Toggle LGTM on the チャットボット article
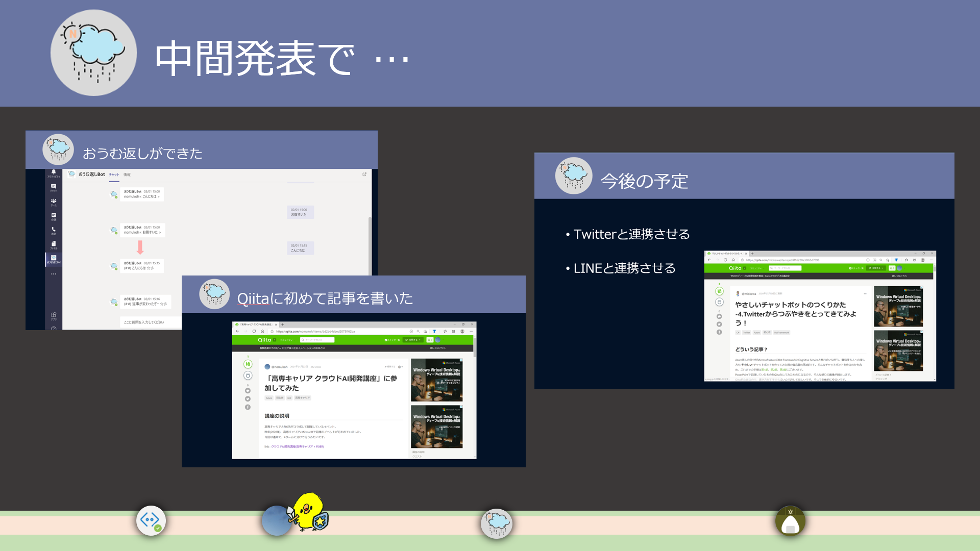The height and width of the screenshot is (551, 980). point(720,292)
